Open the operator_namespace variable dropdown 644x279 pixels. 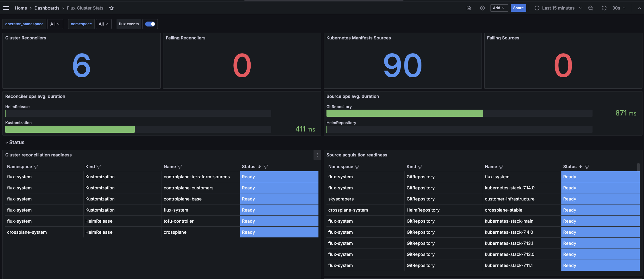(55, 24)
